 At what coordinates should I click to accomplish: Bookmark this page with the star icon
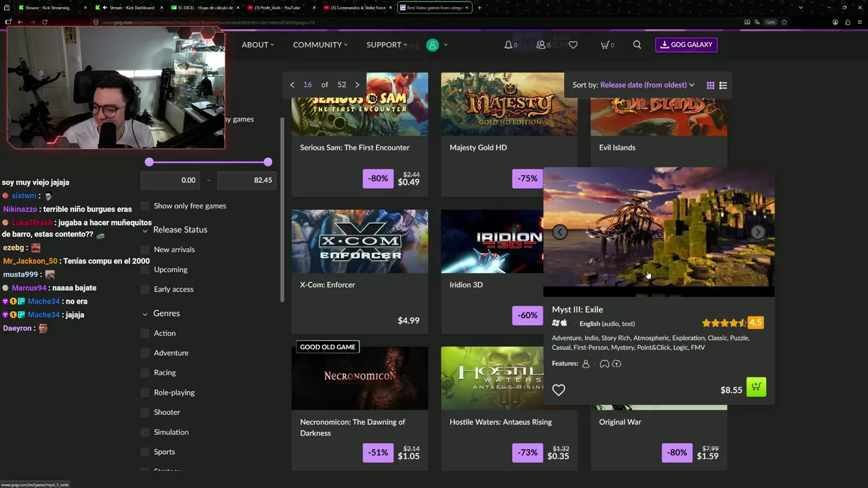click(784, 22)
